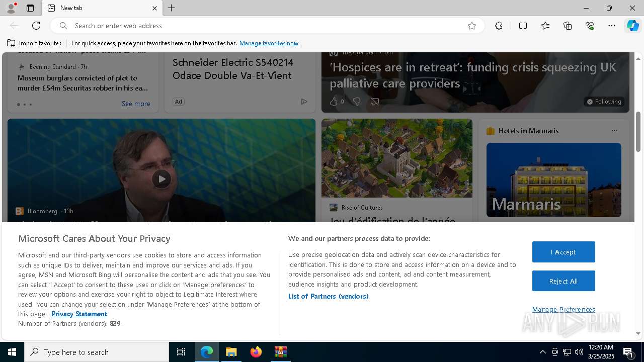Show hidden tray icons chevron

coord(542,352)
